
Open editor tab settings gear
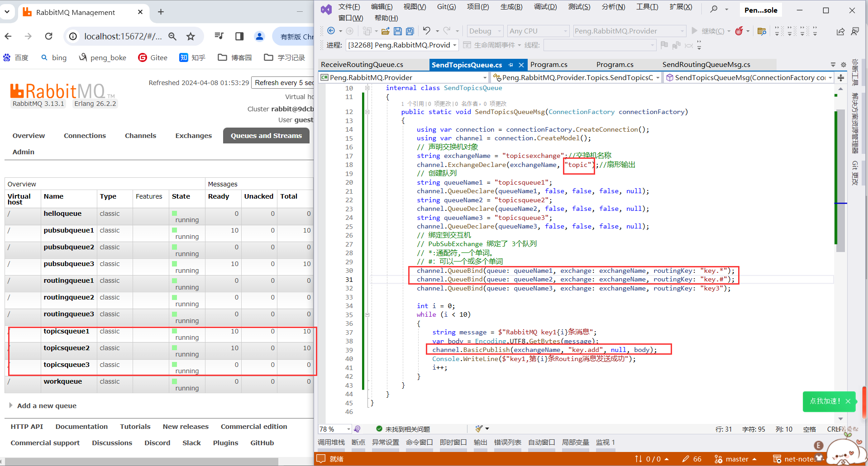[x=844, y=65]
